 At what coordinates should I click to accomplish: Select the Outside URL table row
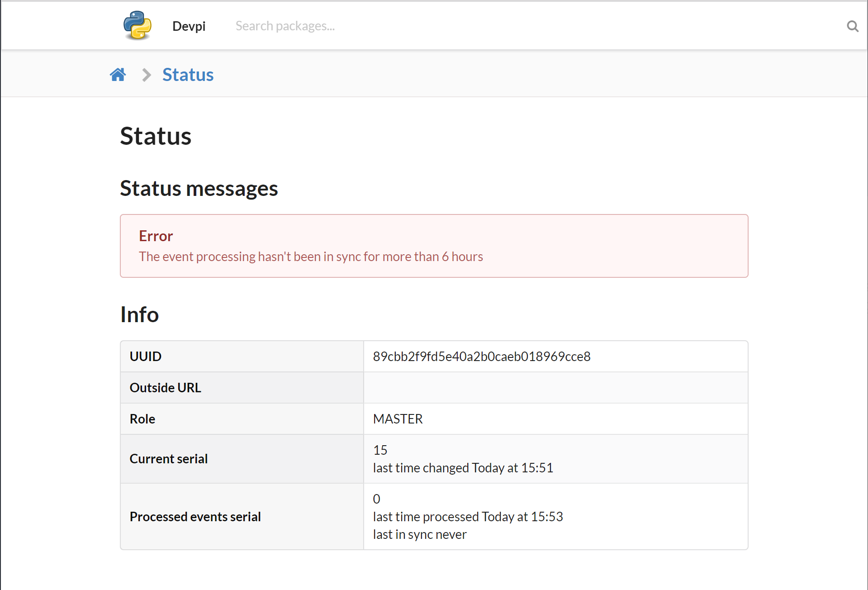165,387
